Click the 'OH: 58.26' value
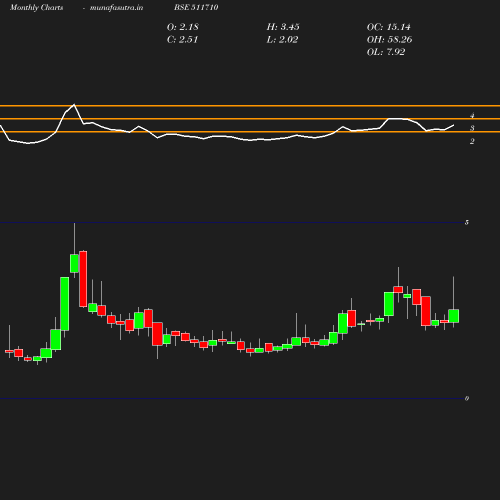The height and width of the screenshot is (500, 500). tap(389, 39)
